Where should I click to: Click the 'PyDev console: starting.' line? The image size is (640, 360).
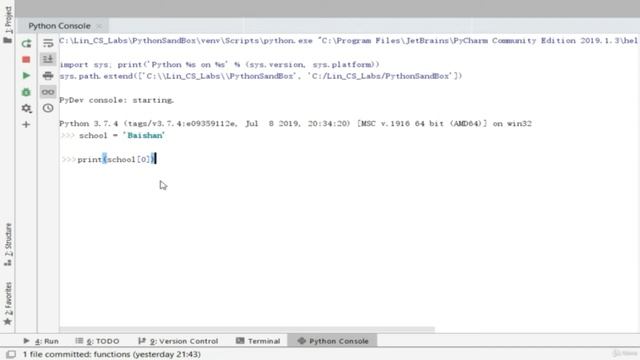click(117, 100)
